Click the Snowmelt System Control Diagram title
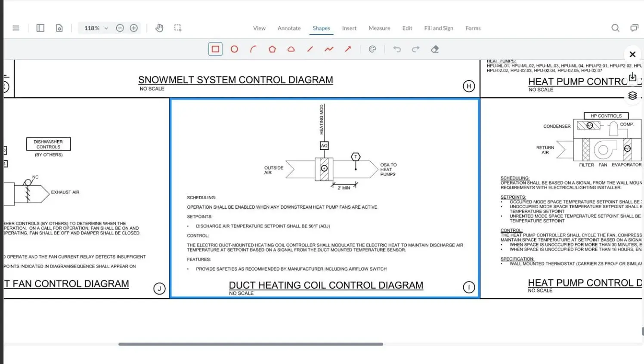 pyautogui.click(x=235, y=80)
